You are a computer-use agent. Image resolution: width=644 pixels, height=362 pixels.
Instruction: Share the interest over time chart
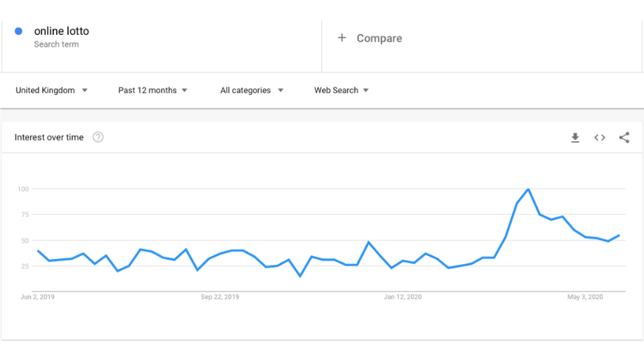(624, 138)
